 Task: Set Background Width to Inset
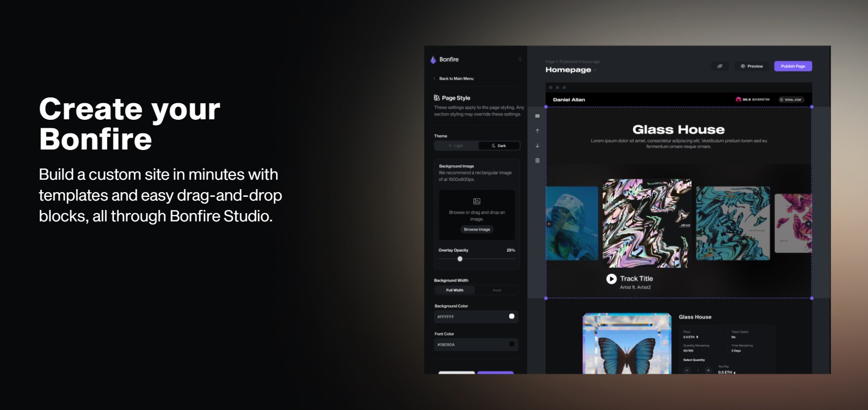tap(497, 290)
